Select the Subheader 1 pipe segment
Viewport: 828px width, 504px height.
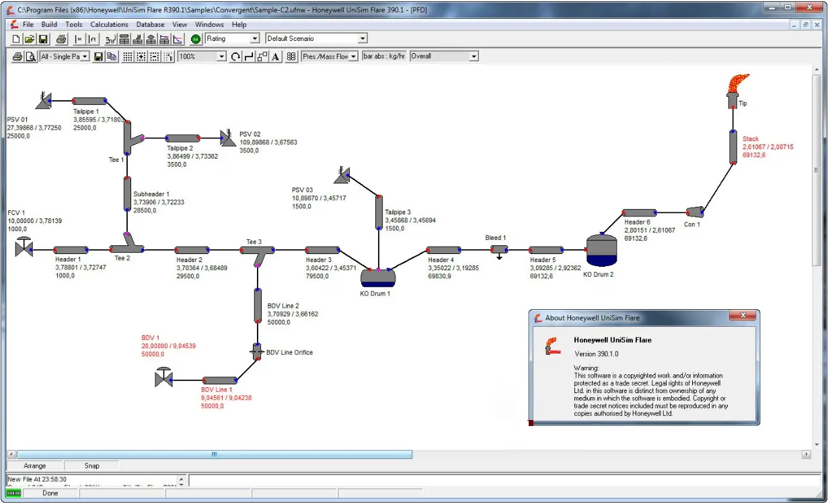tap(126, 195)
